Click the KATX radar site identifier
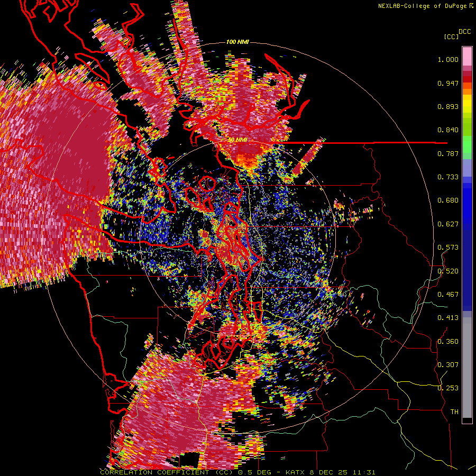 296,472
